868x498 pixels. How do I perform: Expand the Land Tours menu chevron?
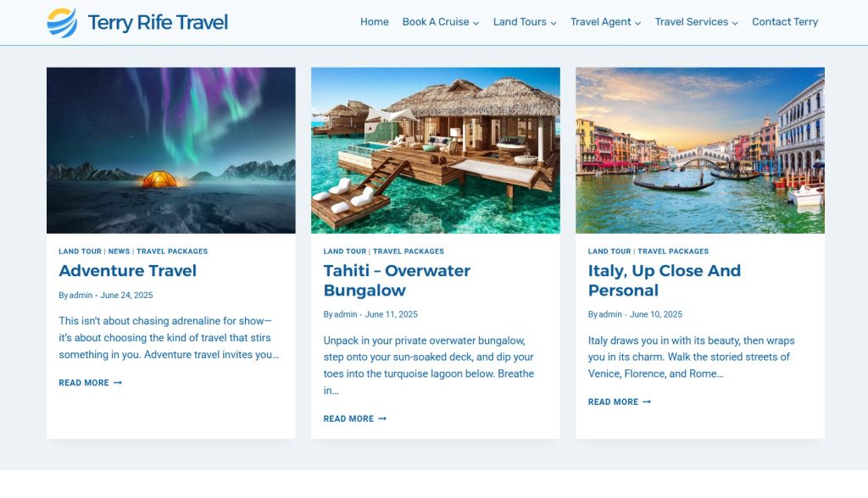click(x=554, y=23)
